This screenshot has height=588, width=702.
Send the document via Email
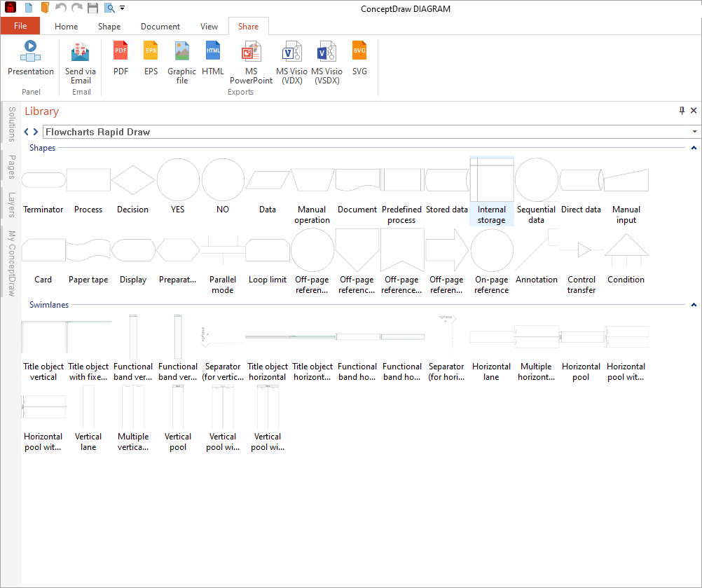[80, 60]
